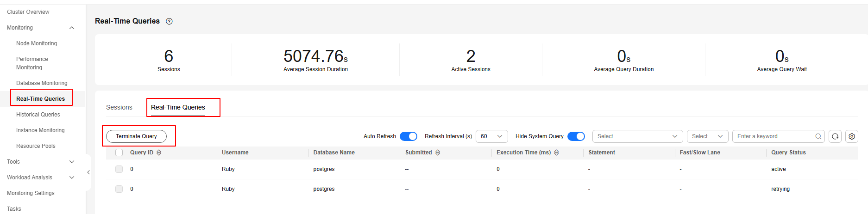Select the checkbox for the active query row
This screenshot has width=868, height=214.
point(119,169)
